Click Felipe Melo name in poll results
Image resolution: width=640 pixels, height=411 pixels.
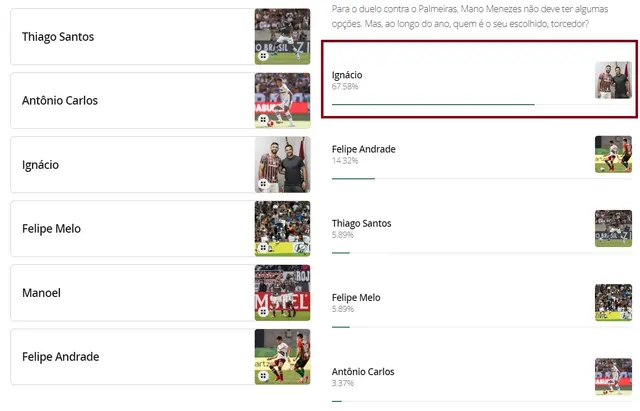coord(356,297)
